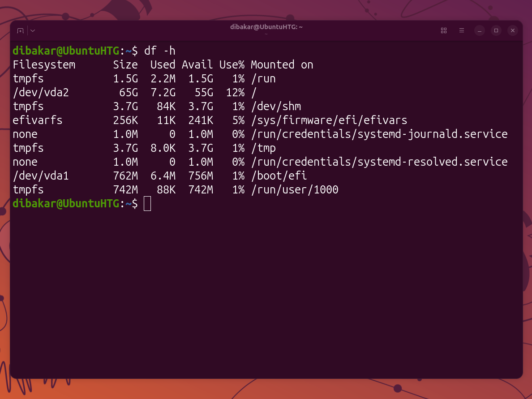Click the /boot/efi mount point

[279, 176]
